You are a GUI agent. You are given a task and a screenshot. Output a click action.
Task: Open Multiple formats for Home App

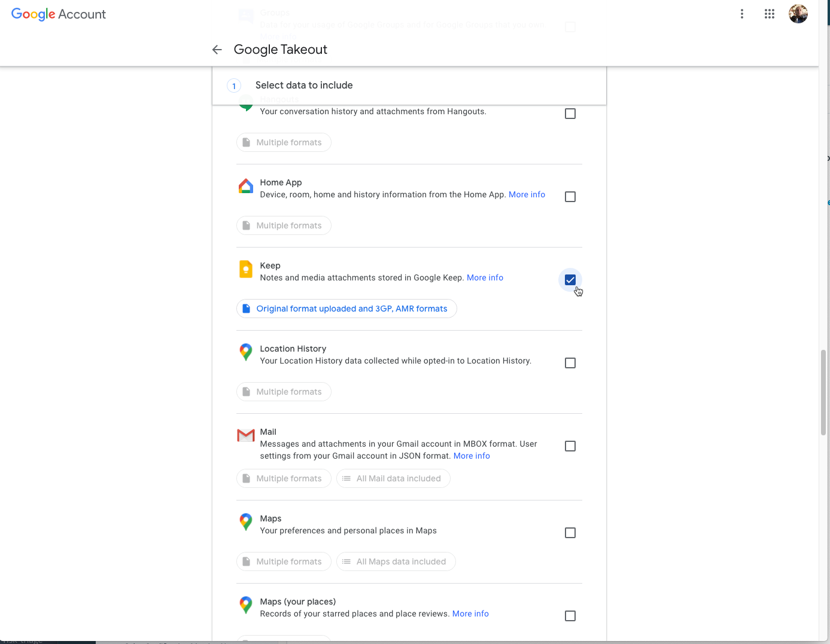284,225
